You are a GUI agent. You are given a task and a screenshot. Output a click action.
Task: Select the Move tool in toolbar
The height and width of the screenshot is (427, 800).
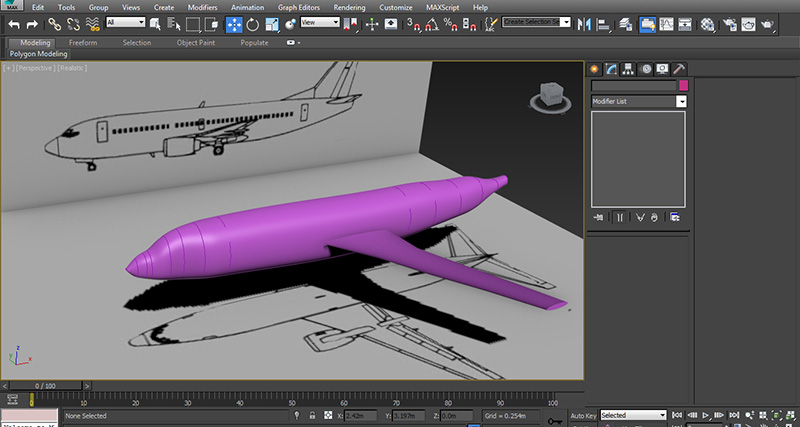[234, 24]
